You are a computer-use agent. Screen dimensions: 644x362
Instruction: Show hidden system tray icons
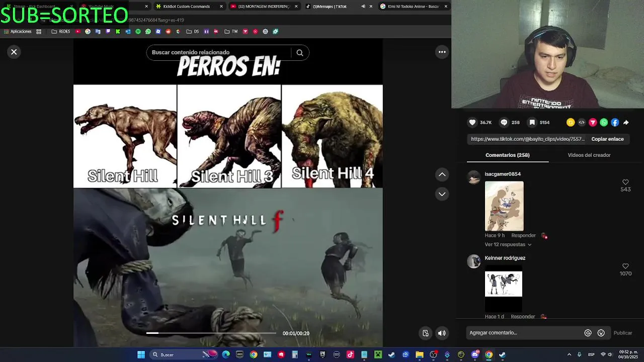click(569, 354)
